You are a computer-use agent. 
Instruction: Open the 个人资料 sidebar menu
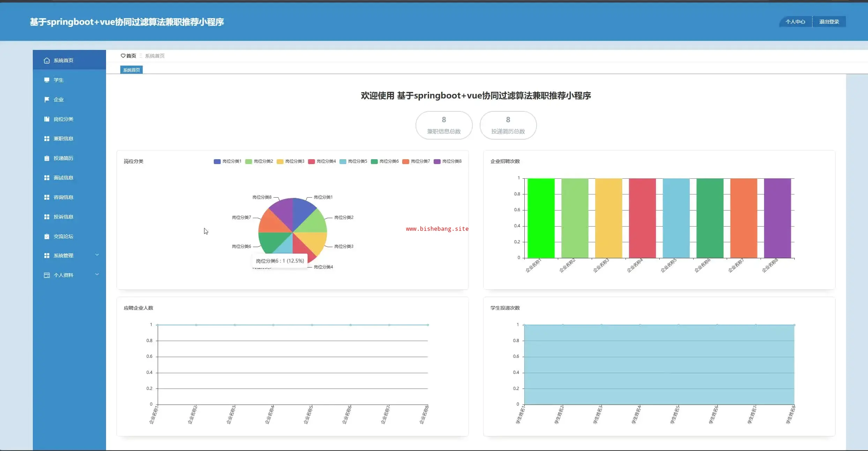63,275
